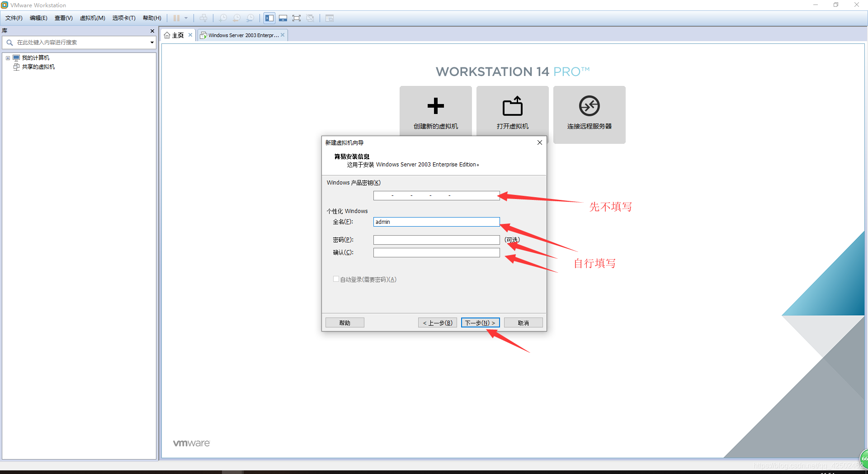
Task: Proceed with the 下一步(N) button
Action: pyautogui.click(x=480, y=323)
